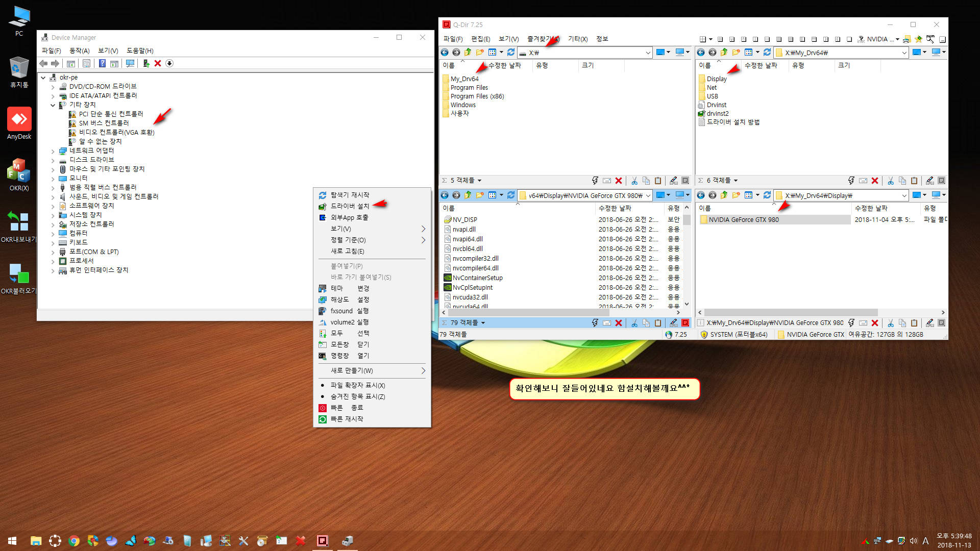Click volume speaker icon in system tray
The image size is (980, 551).
point(913,541)
